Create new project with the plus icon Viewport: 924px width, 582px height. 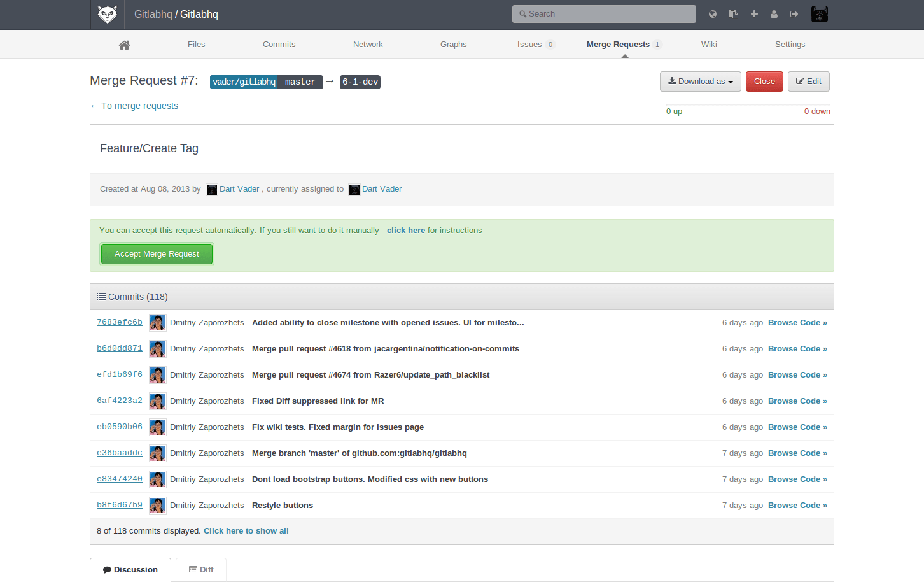[754, 13]
